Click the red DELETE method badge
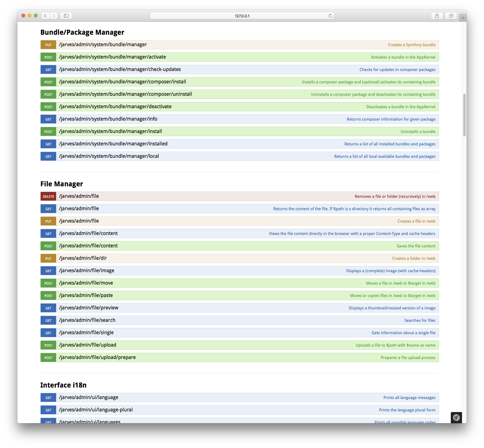Viewport: 484px width, 448px height. (48, 196)
